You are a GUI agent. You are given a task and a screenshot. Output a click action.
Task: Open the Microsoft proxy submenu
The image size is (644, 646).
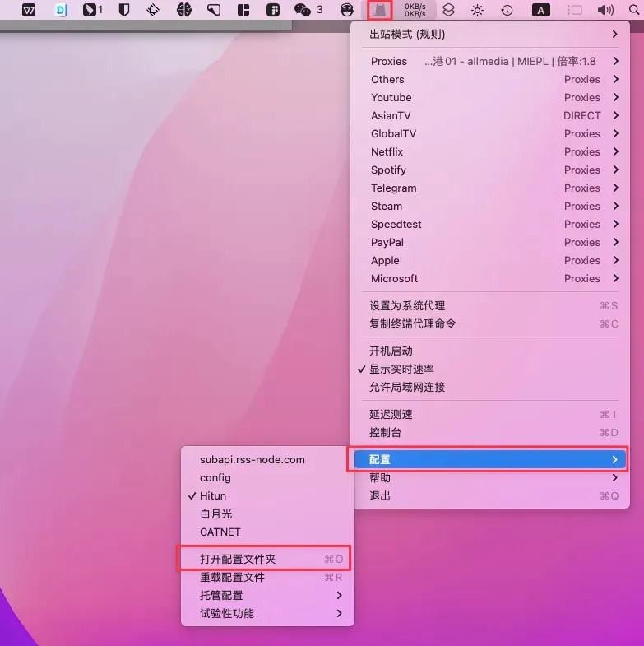tap(490, 279)
